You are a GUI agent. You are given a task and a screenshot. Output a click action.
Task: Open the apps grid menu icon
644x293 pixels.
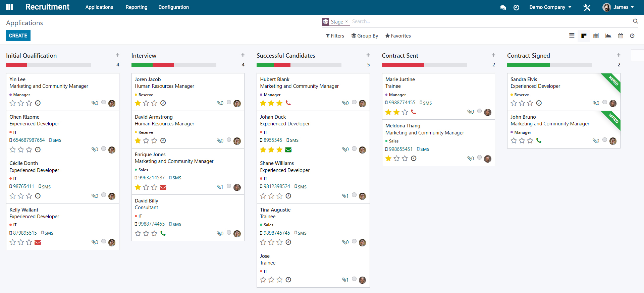point(9,7)
